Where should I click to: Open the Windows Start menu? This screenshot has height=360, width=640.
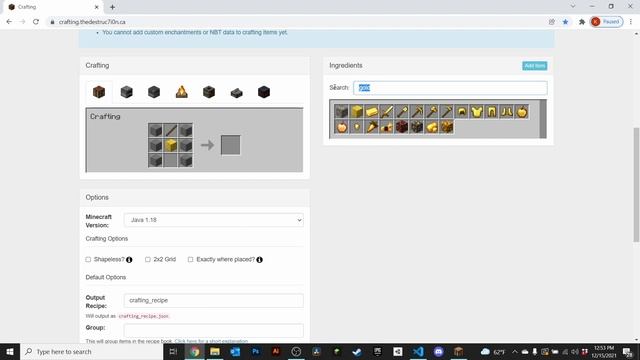pyautogui.click(x=10, y=351)
